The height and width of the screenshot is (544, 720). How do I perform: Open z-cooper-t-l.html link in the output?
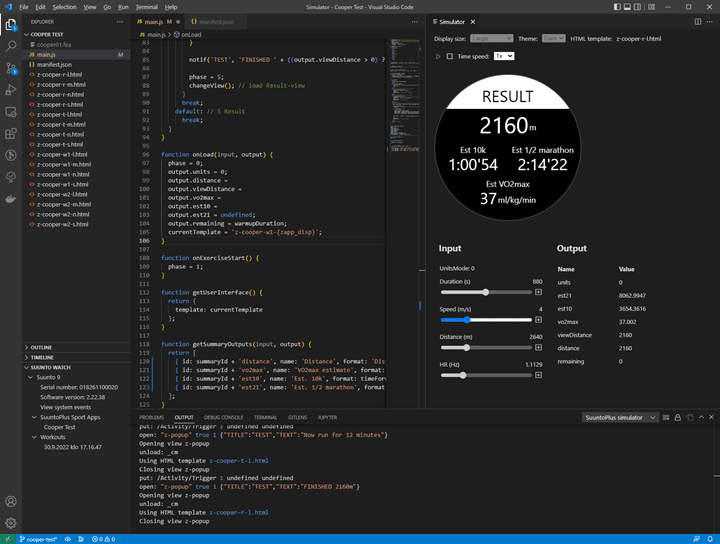tap(239, 461)
